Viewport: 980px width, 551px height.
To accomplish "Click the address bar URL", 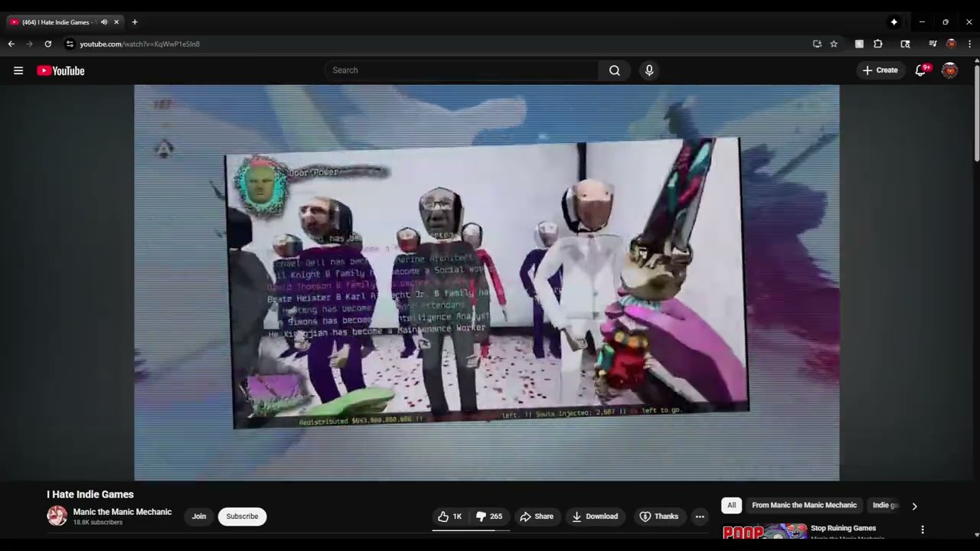I will pyautogui.click(x=140, y=44).
